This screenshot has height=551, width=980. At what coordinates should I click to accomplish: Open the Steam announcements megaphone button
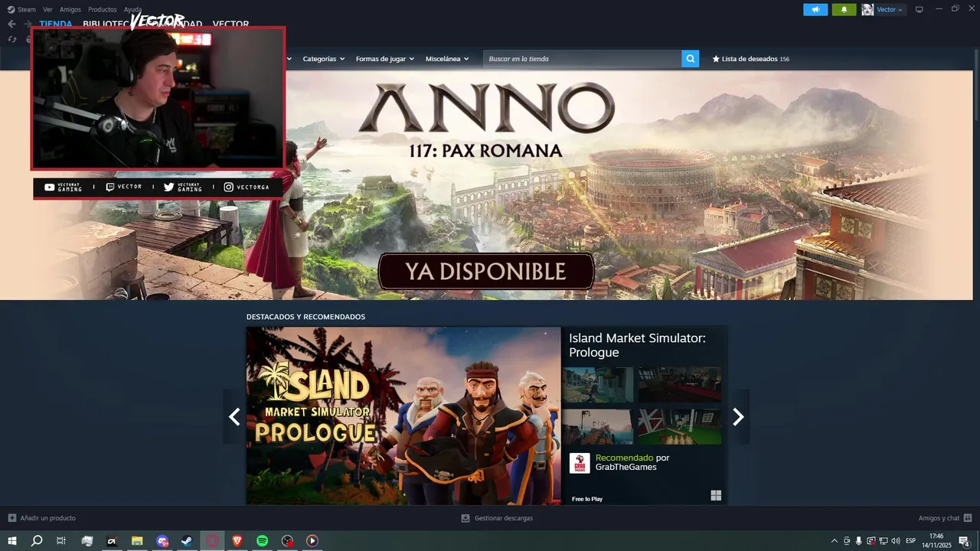[815, 9]
